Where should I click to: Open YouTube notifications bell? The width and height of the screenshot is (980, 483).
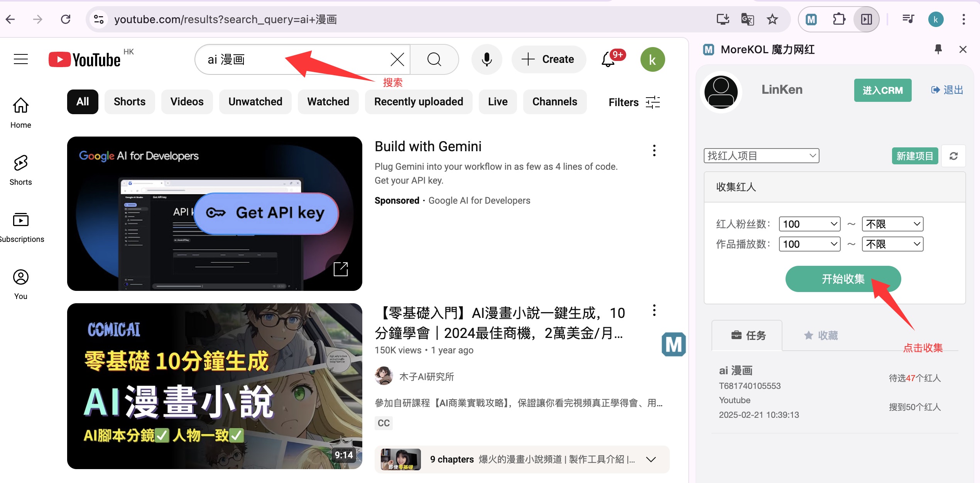tap(608, 59)
